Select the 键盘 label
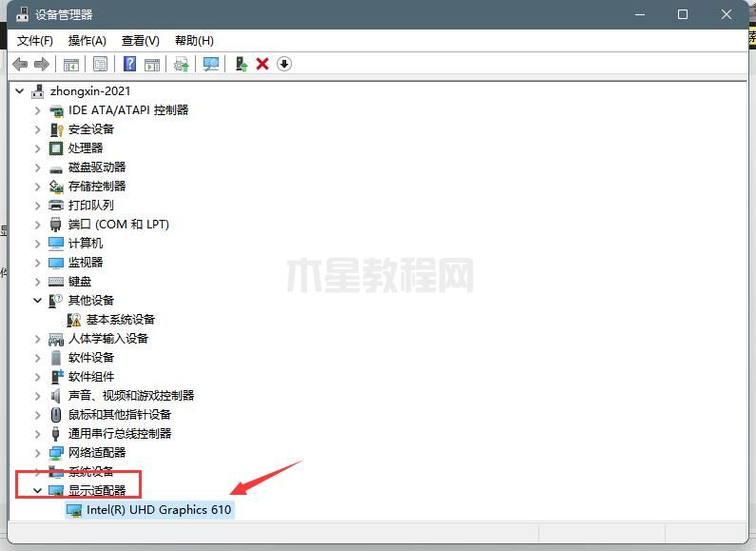This screenshot has width=756, height=551. point(80,282)
